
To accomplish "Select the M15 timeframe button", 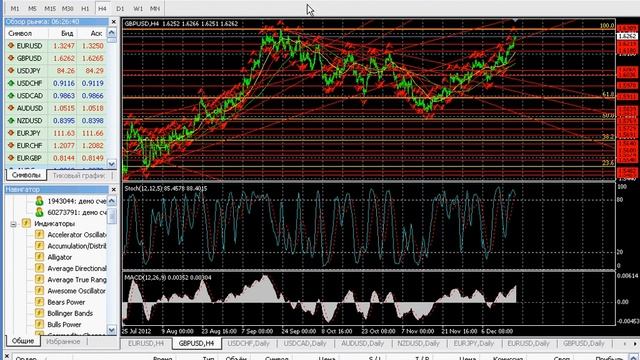I will click(50, 8).
